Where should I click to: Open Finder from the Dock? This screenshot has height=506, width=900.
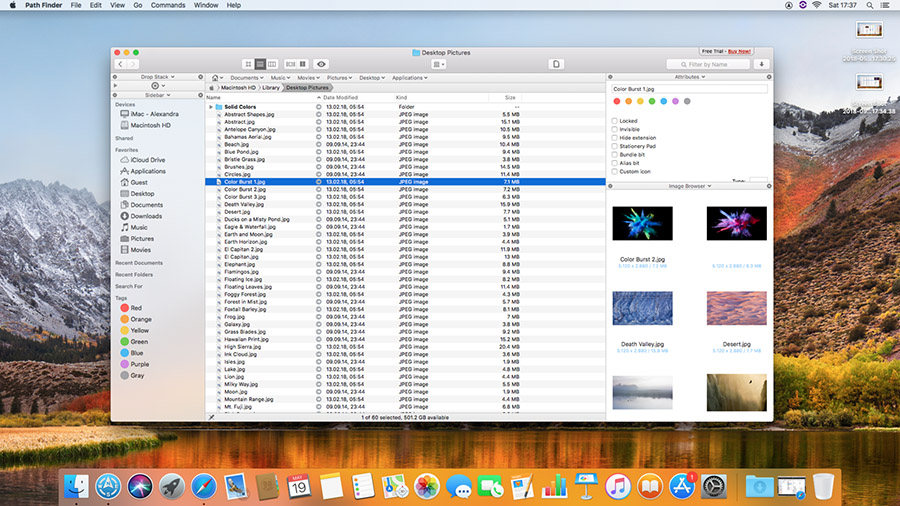pyautogui.click(x=76, y=486)
